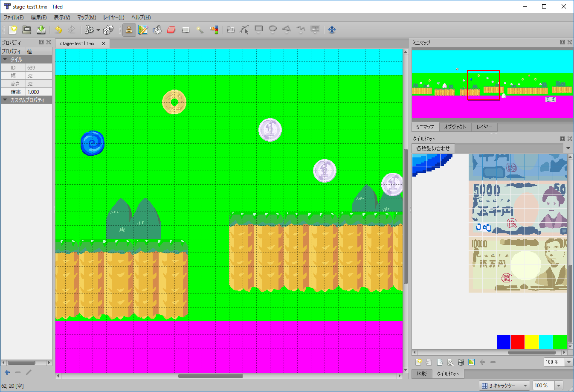Select the Terrain Brush tool
Screen dimensions: 574x392
coord(143,29)
